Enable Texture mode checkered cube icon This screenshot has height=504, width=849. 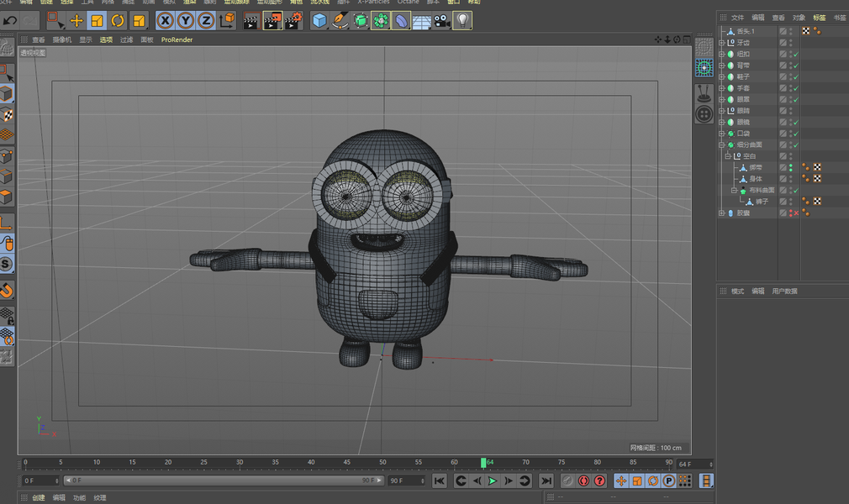[7, 115]
